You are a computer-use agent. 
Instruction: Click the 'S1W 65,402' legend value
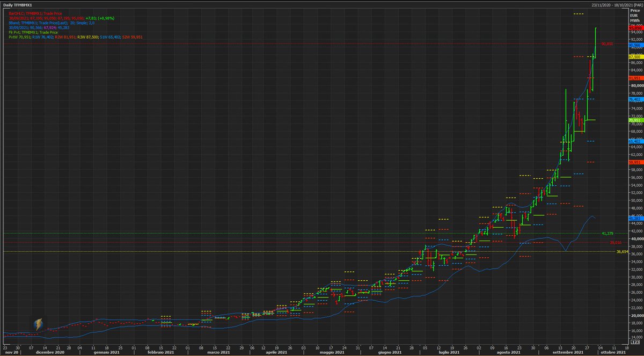coord(111,37)
